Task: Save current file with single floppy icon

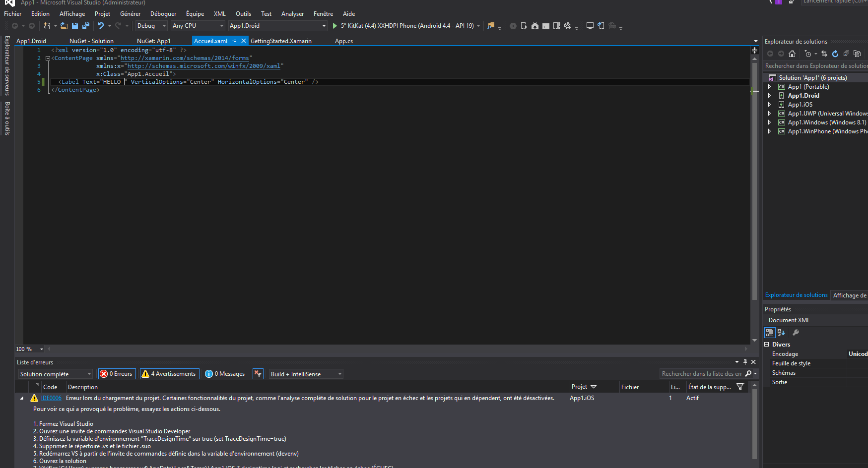Action: (75, 26)
